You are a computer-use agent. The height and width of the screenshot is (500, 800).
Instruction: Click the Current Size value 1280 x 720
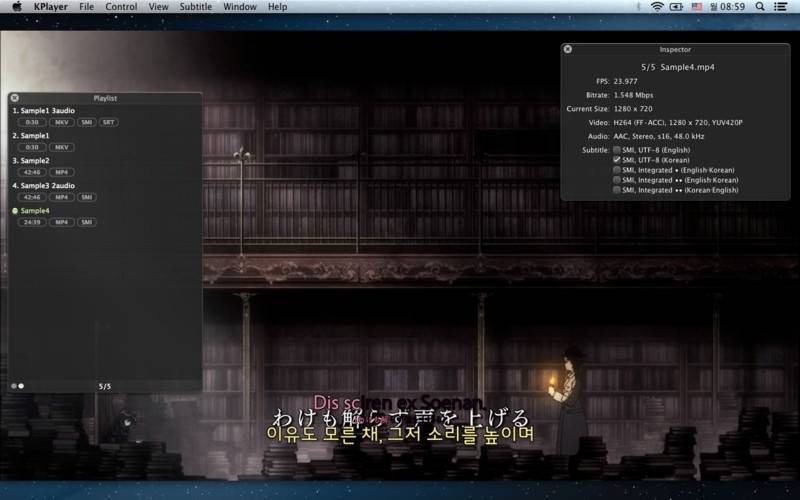tap(633, 109)
